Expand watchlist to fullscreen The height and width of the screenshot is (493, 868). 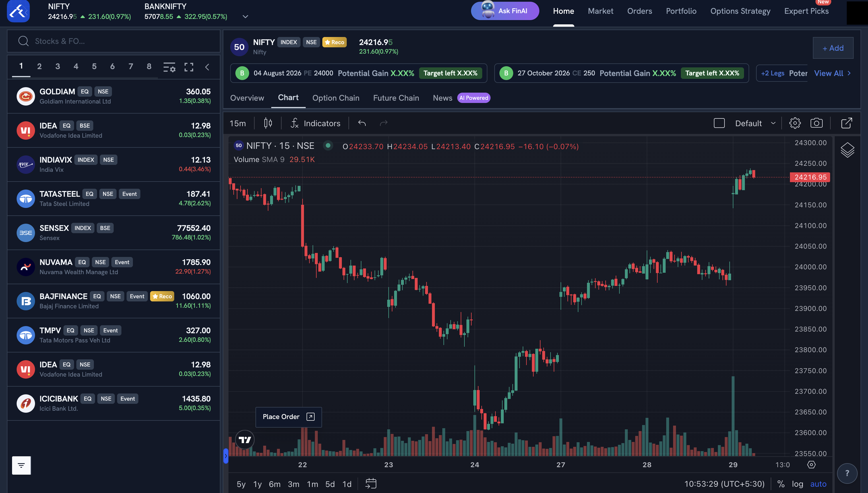click(x=189, y=67)
